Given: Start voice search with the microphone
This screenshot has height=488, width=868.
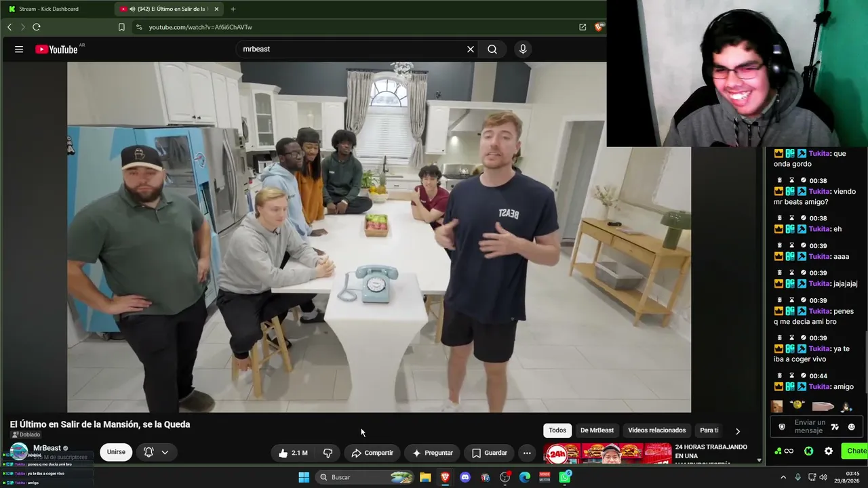Looking at the screenshot, I should click(x=523, y=49).
